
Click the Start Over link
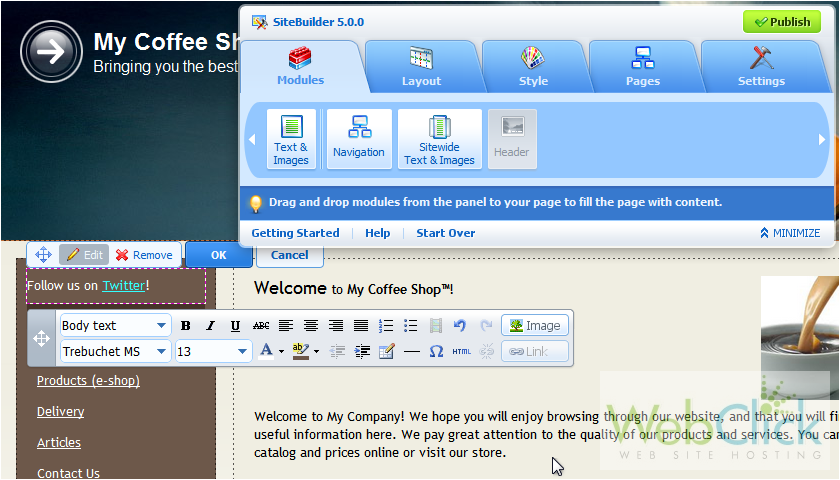click(x=446, y=233)
